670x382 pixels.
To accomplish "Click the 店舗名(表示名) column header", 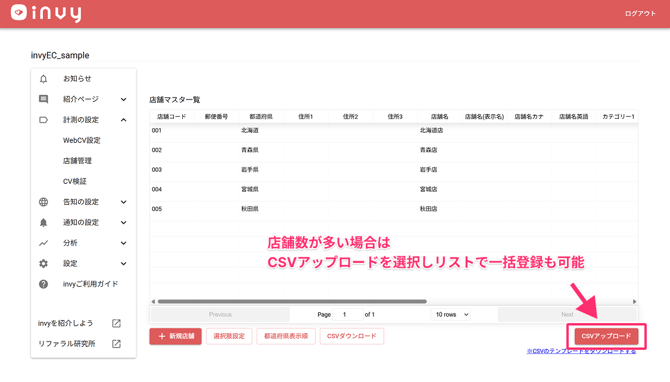I will (x=484, y=117).
